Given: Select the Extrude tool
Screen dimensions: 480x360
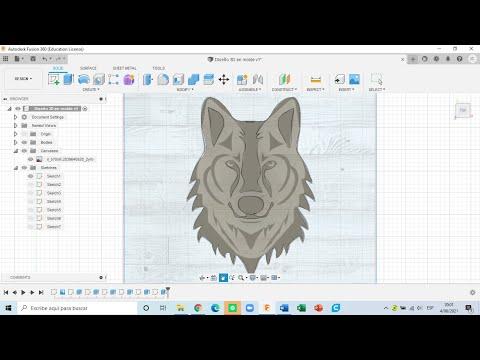Looking at the screenshot, I should [68, 79].
